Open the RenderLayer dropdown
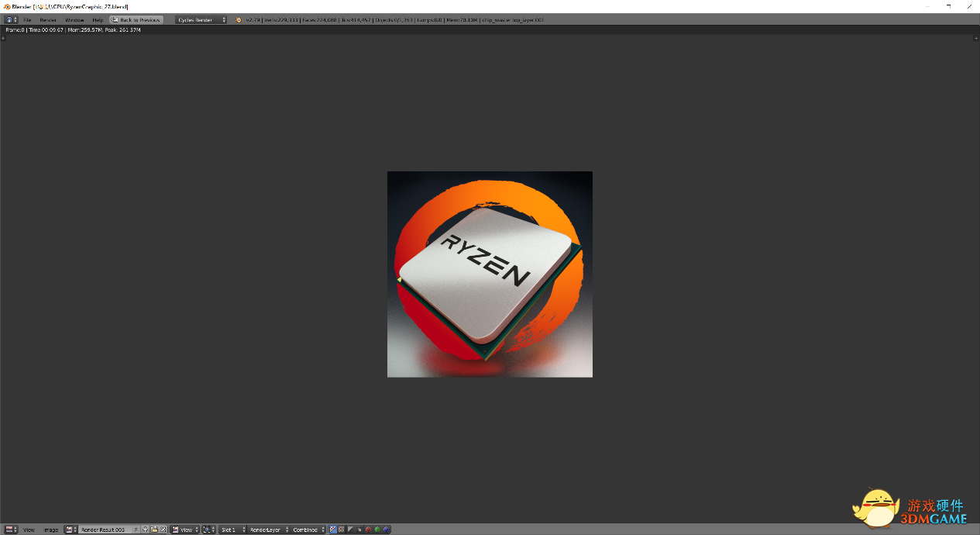This screenshot has height=535, width=980. [x=269, y=530]
